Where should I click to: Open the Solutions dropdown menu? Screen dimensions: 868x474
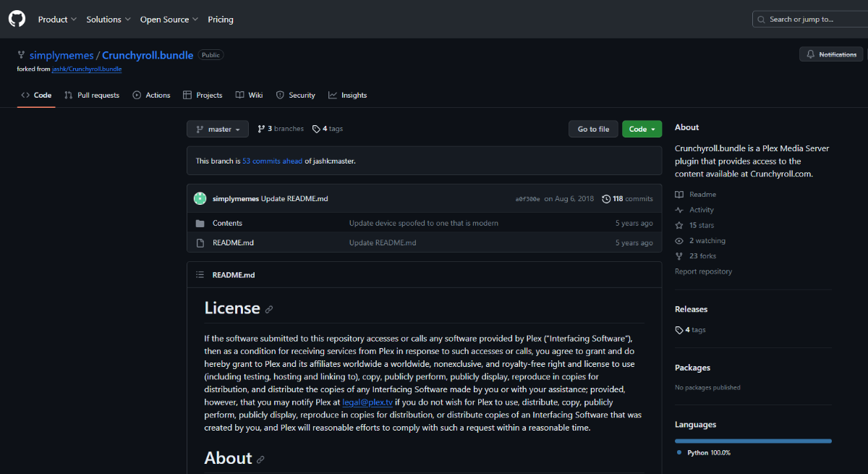point(109,20)
